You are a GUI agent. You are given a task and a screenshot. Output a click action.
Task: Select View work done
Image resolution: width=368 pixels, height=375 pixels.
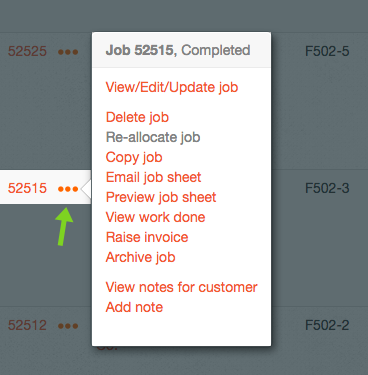(x=155, y=217)
